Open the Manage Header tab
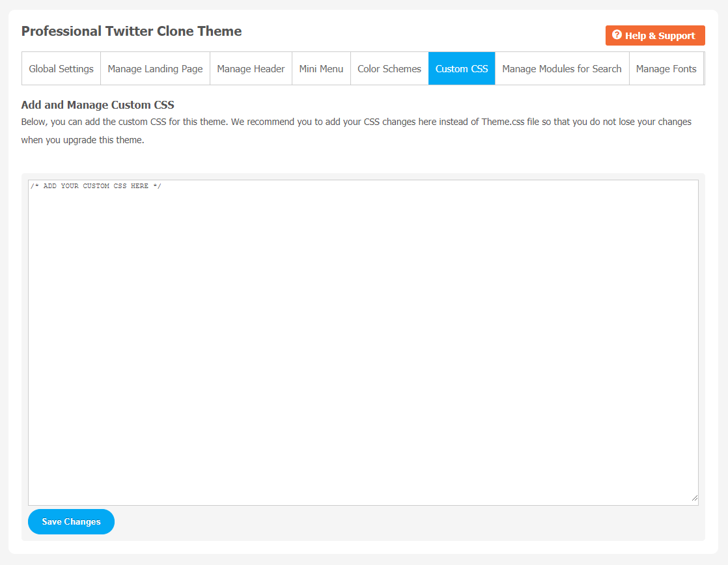728x565 pixels. click(251, 69)
